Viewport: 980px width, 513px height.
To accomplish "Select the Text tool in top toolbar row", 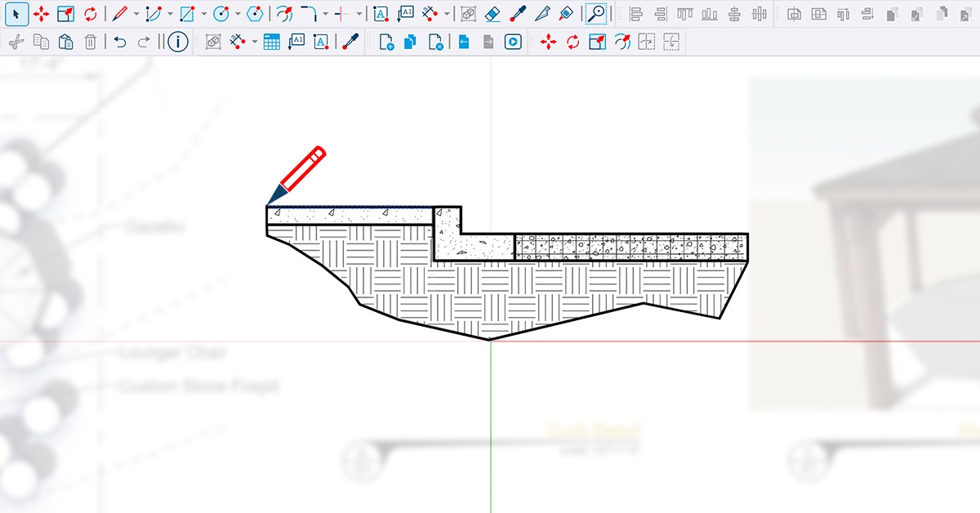I will [x=381, y=14].
